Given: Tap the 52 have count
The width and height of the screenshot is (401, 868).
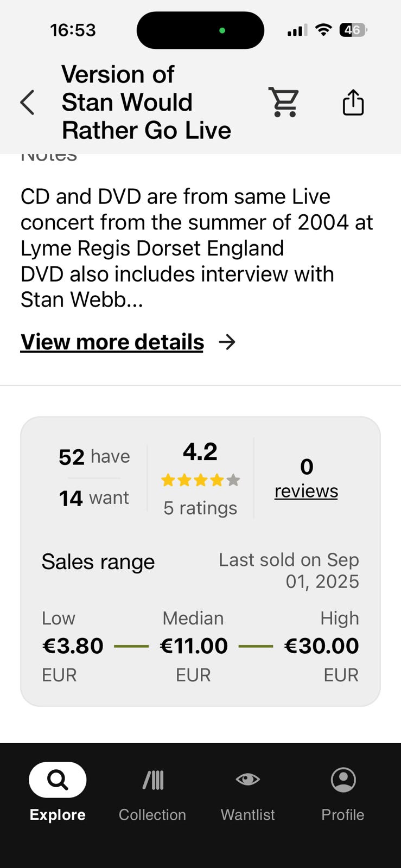Looking at the screenshot, I should pos(94,457).
